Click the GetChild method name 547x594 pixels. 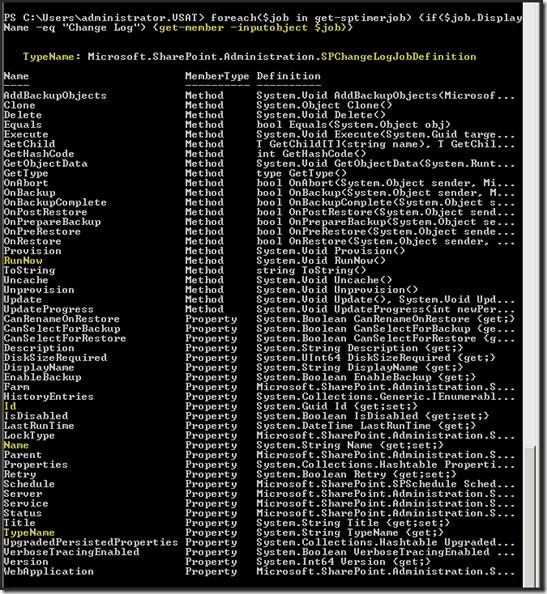point(29,144)
